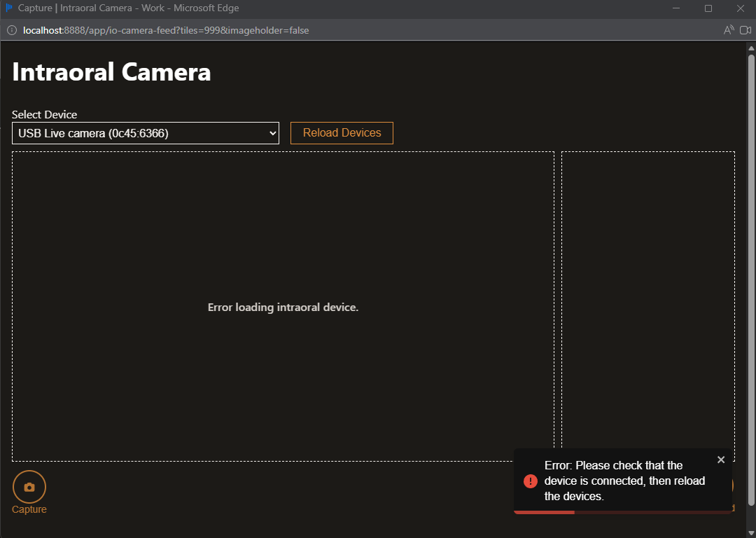This screenshot has height=538, width=756.
Task: Click the scrollbar up arrow
Action: [751, 48]
